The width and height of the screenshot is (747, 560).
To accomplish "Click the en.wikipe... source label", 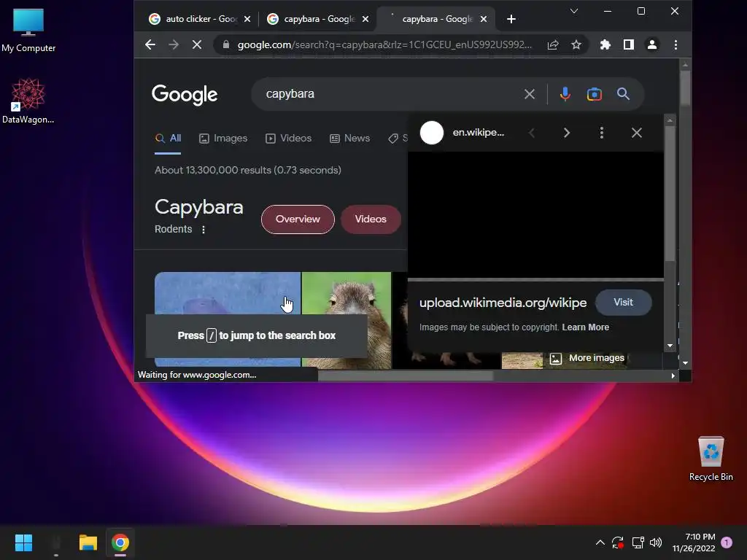I will coord(479,133).
